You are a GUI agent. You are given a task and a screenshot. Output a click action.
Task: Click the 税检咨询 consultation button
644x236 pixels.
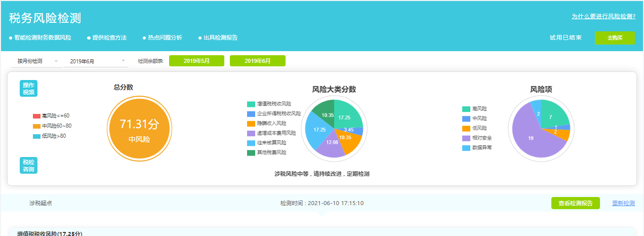[x=28, y=166]
